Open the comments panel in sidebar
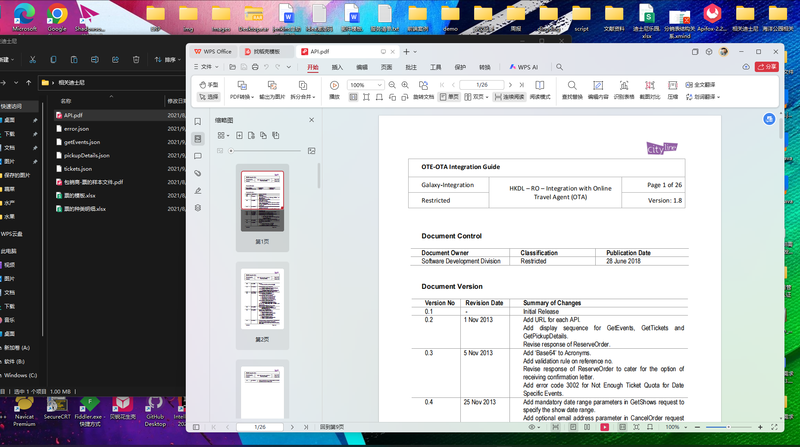 (x=198, y=156)
